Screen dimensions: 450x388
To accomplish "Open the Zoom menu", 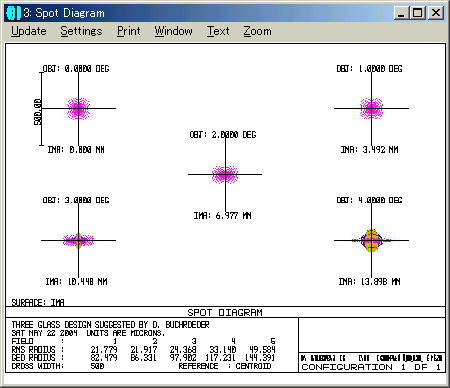I will pyautogui.click(x=257, y=31).
